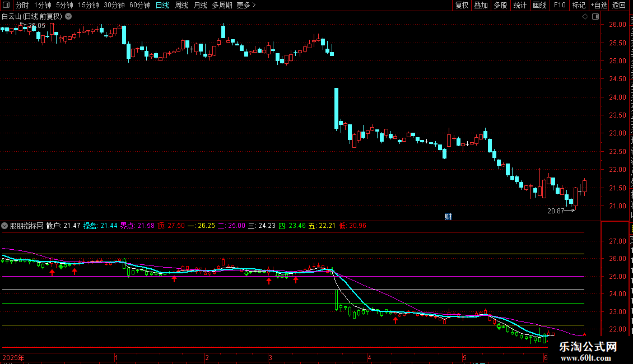Click the 三: 24.23 indicator value
Viewport: 633px width, 364px height.
(262, 226)
